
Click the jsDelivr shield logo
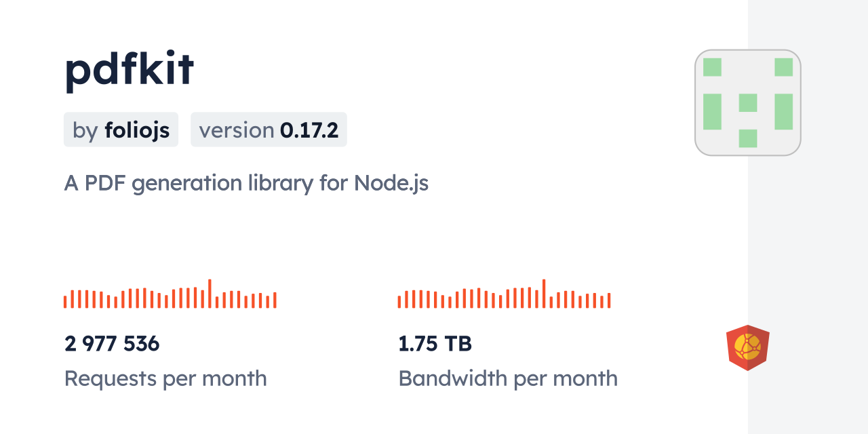tap(747, 347)
